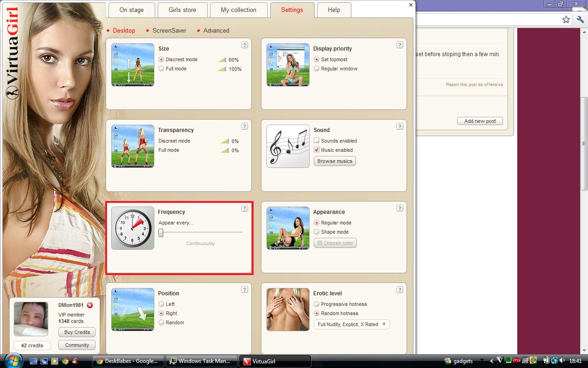Enable the Sounds enabled checkbox

(x=317, y=141)
